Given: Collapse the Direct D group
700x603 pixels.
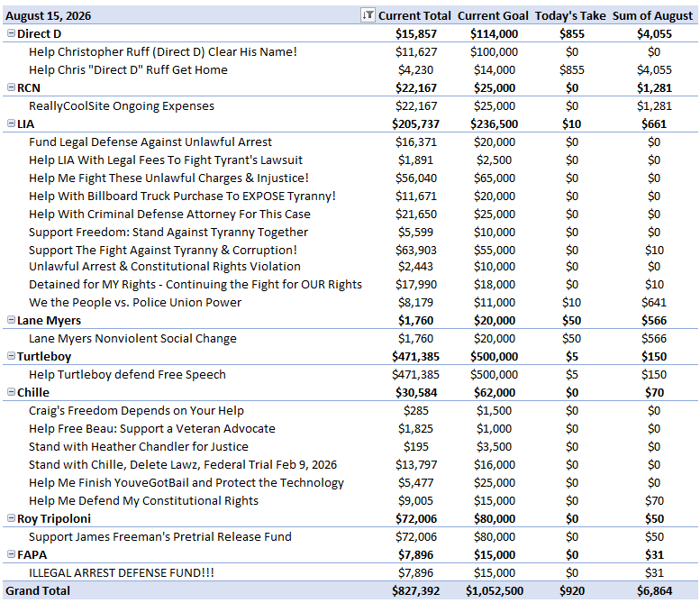Looking at the screenshot, I should (11, 33).
